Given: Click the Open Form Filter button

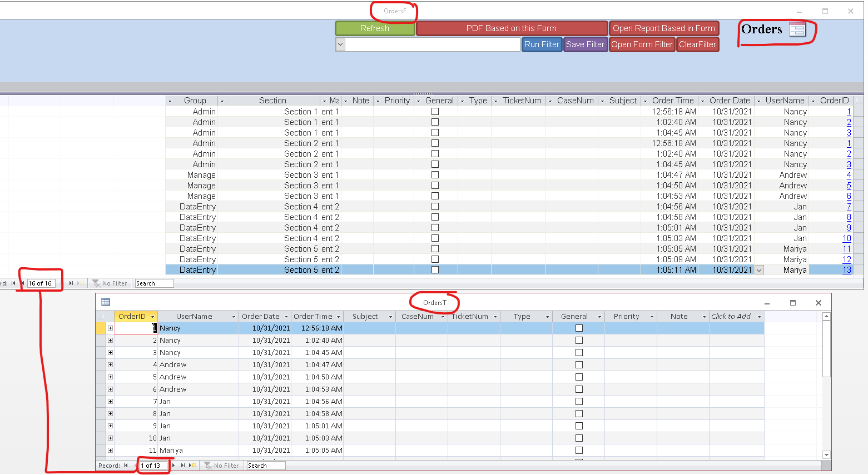Looking at the screenshot, I should (642, 44).
